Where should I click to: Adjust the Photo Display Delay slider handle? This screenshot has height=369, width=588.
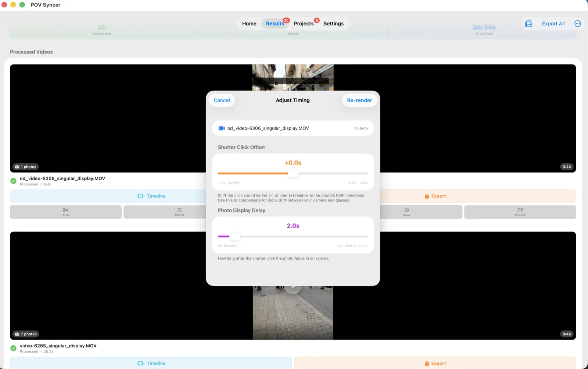tap(235, 236)
